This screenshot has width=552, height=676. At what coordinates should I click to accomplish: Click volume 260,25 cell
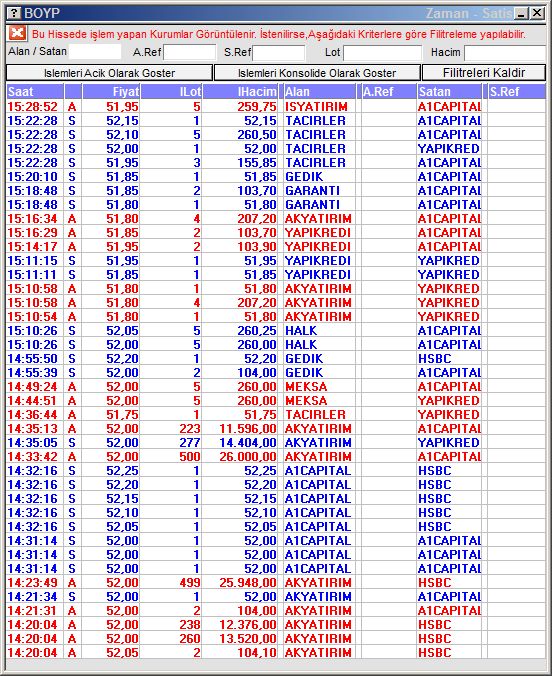(257, 331)
